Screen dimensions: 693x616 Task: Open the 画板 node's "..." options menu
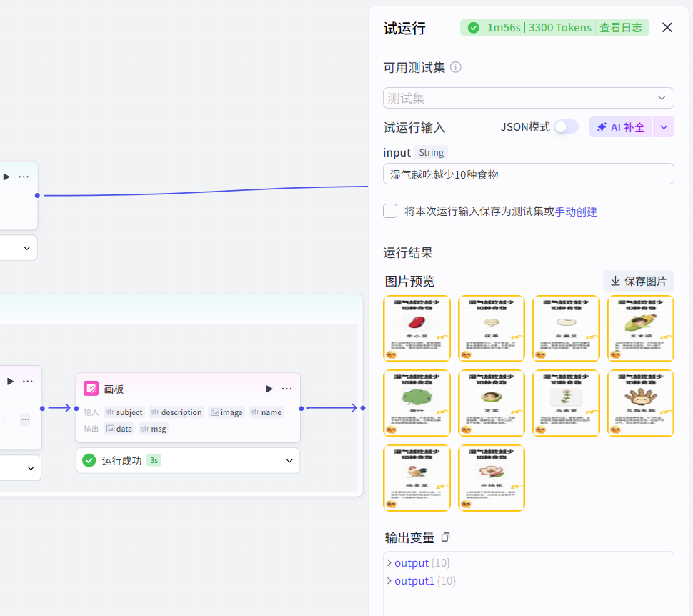click(286, 388)
